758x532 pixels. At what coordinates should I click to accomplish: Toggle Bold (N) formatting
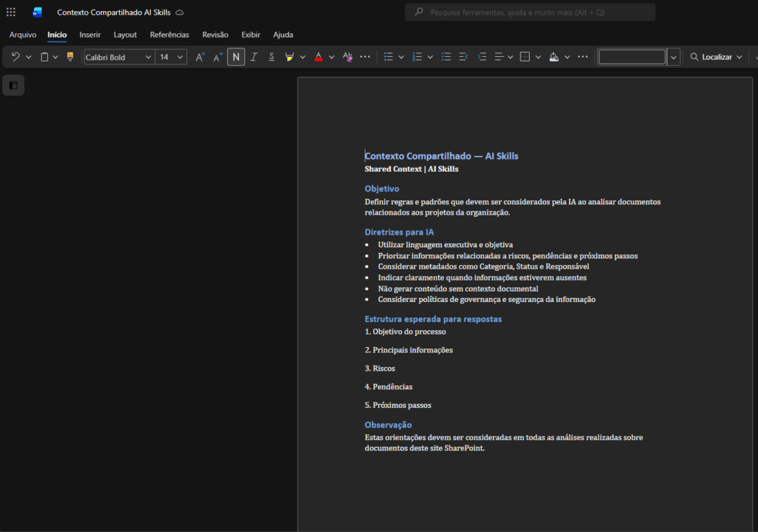coord(236,57)
